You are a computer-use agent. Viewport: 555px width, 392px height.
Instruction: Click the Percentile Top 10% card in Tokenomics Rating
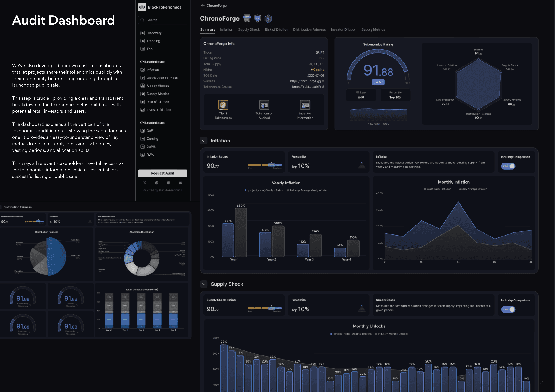pos(395,95)
